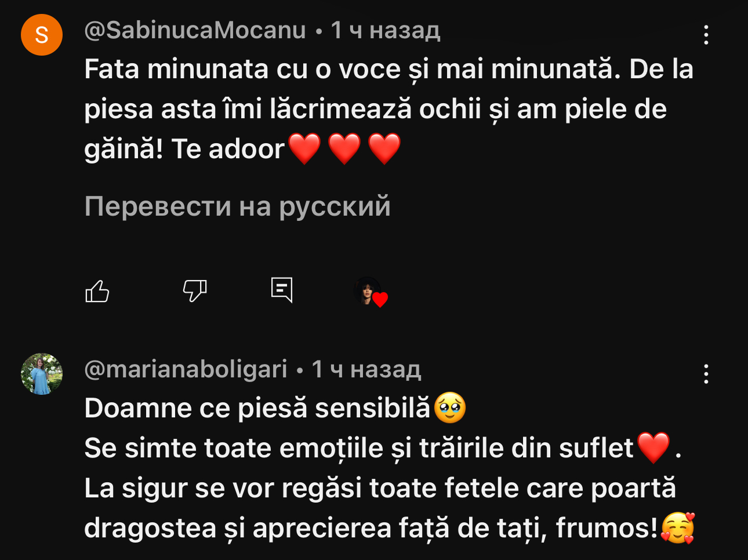
Task: Click the '1 ч назад' timestamp beside @marianaboligari
Action: (x=366, y=369)
